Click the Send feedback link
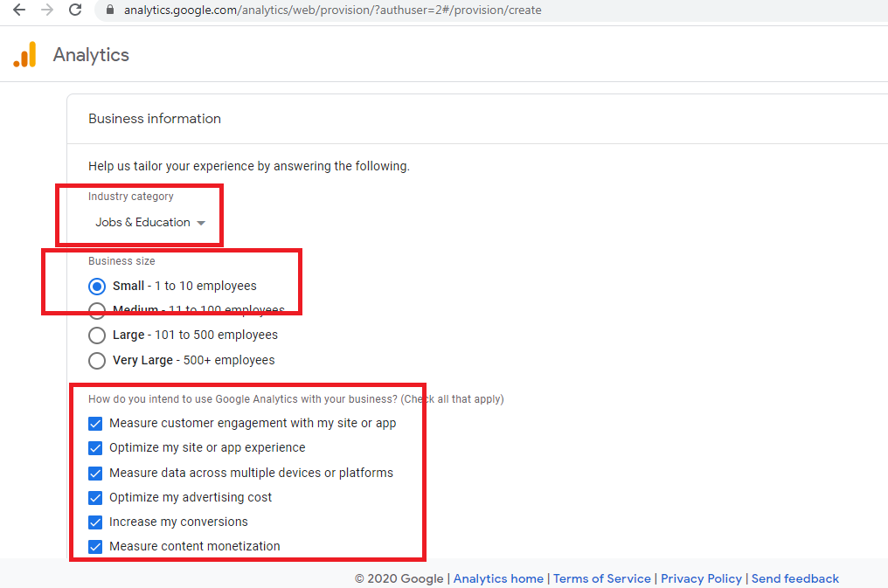Image resolution: width=888 pixels, height=588 pixels. coord(795,578)
